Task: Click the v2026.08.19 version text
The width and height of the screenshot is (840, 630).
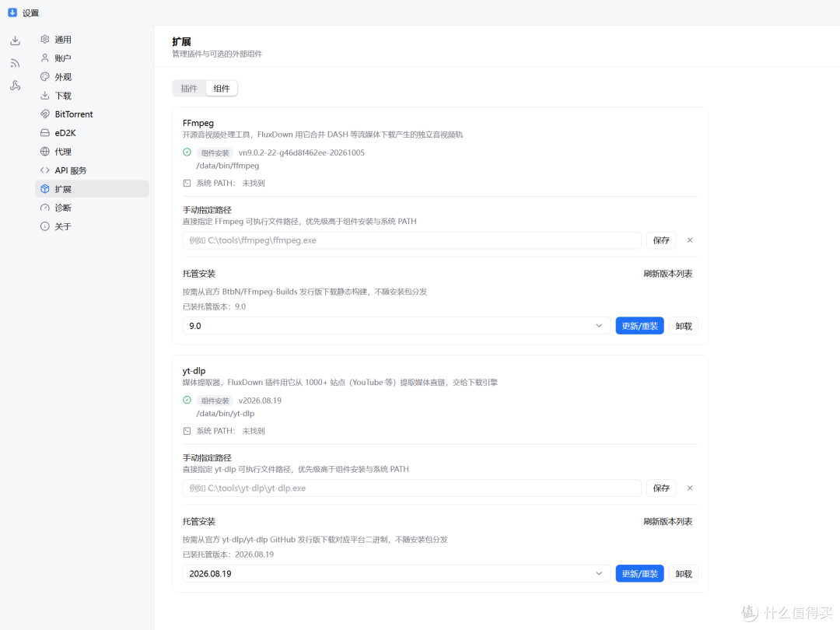Action: point(260,401)
